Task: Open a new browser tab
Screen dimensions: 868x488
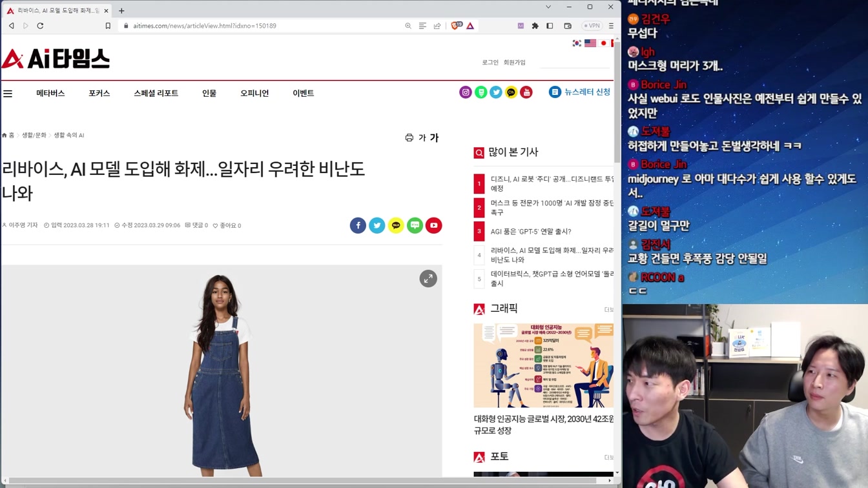Action: click(121, 10)
